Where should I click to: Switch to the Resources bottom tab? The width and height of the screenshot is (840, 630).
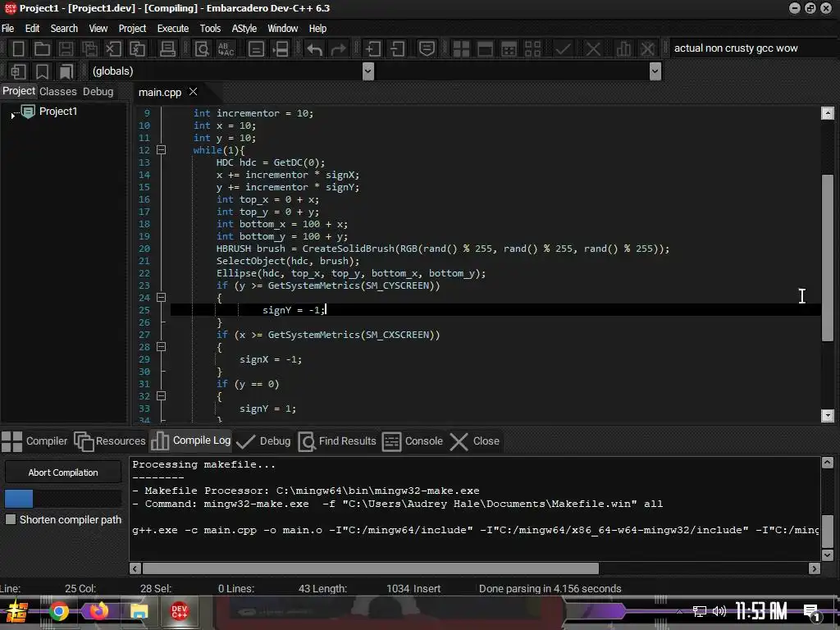pyautogui.click(x=110, y=441)
